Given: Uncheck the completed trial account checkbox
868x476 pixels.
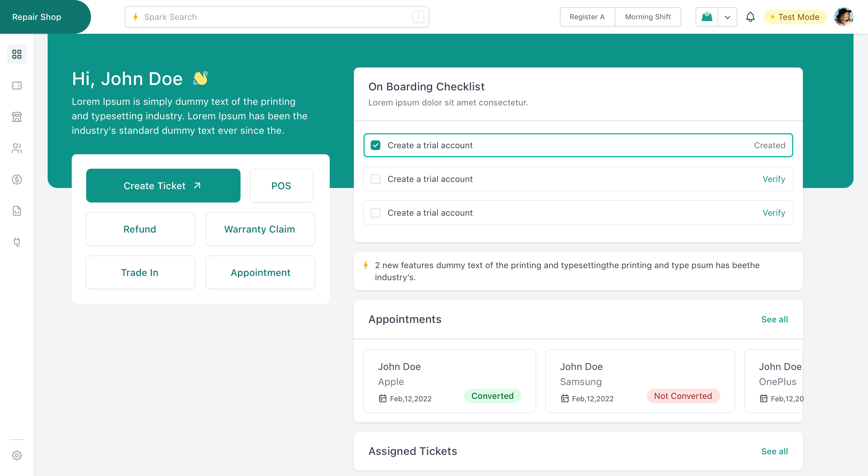Looking at the screenshot, I should tap(375, 145).
